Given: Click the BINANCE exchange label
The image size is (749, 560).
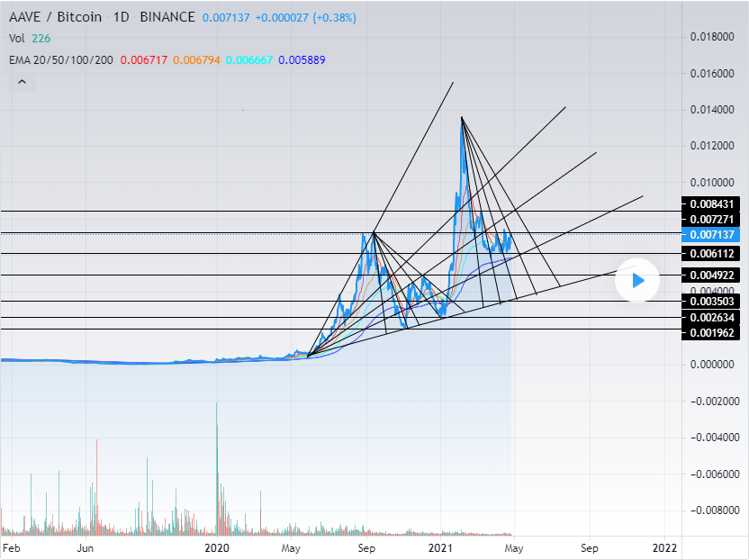Looking at the screenshot, I should [x=169, y=17].
